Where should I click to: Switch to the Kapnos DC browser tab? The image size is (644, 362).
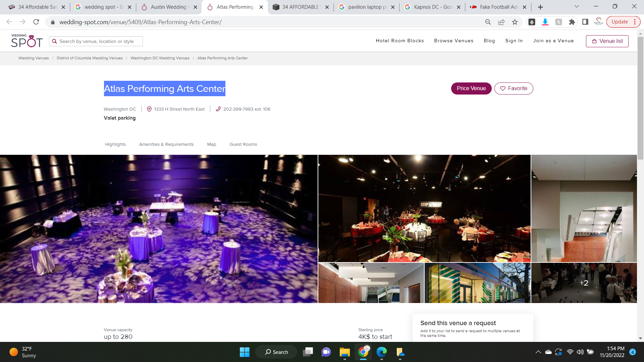pos(432,7)
